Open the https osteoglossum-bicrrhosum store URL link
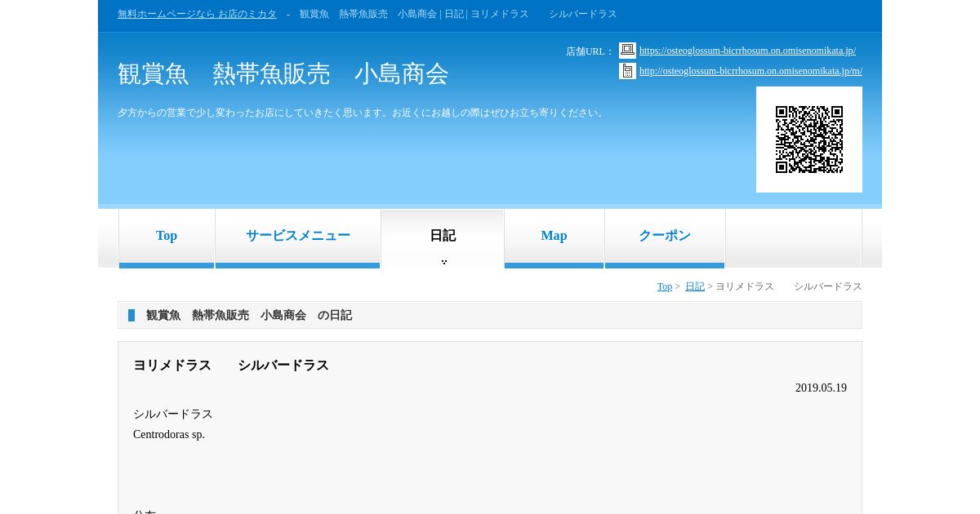 pos(747,51)
